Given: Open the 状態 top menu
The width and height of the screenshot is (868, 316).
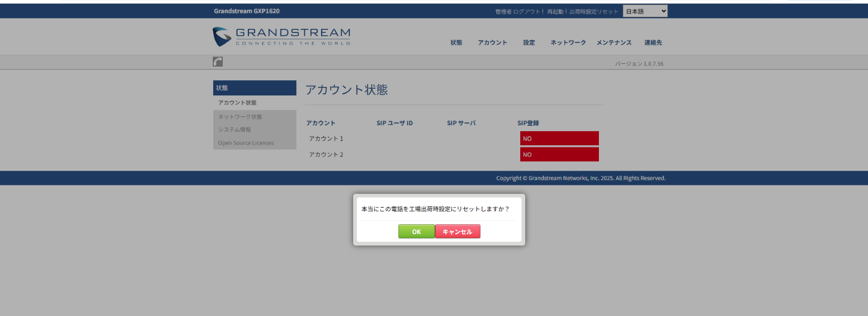Looking at the screenshot, I should [456, 42].
